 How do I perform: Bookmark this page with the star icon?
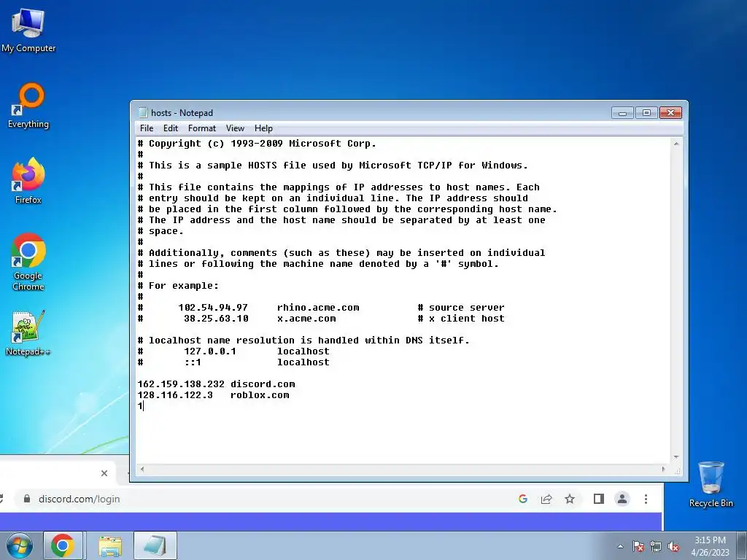(569, 499)
